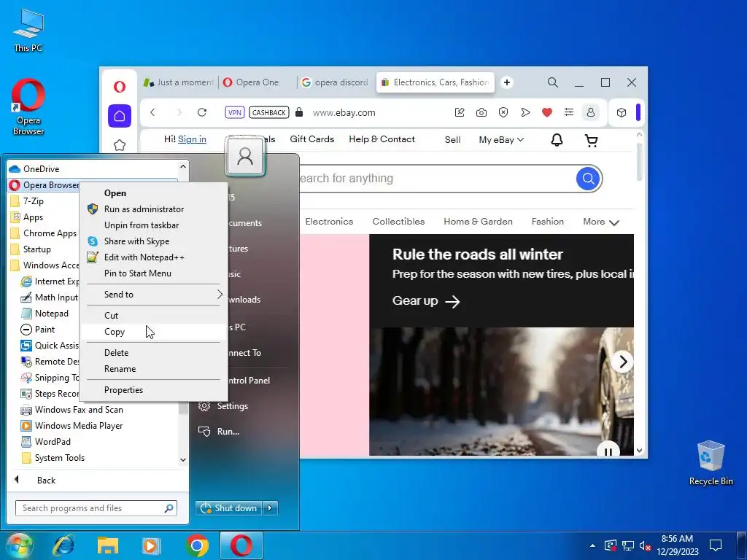Show hidden system tray icons
Image resolution: width=747 pixels, height=560 pixels.
click(x=592, y=545)
